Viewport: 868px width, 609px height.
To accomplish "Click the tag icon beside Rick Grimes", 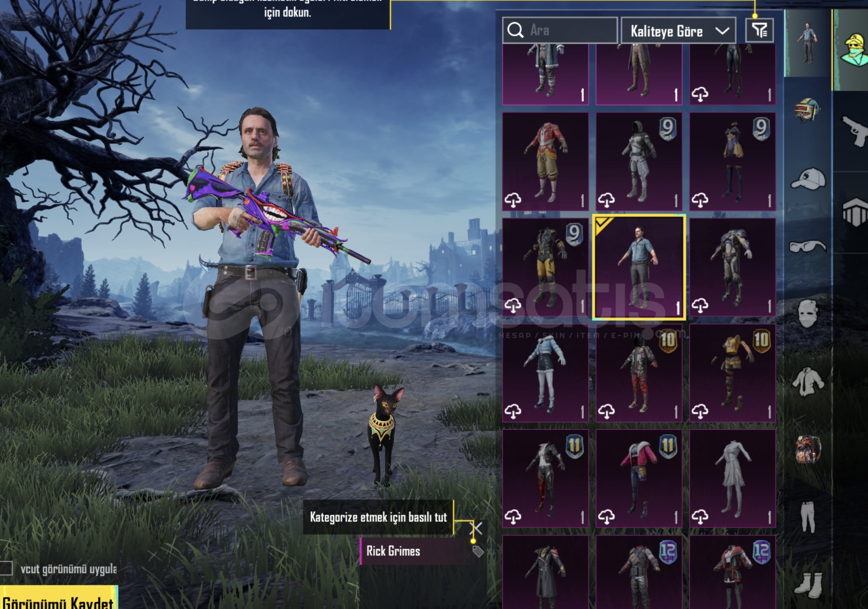I will point(478,551).
